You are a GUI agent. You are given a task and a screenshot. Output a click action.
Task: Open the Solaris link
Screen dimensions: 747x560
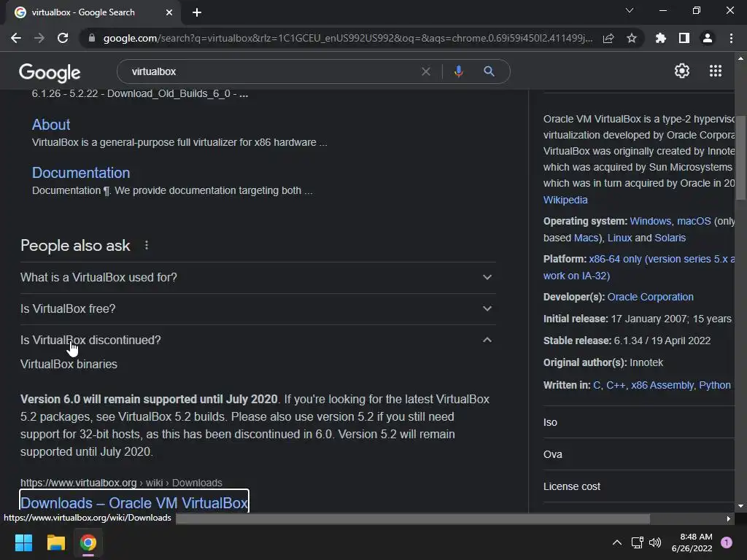[670, 238]
